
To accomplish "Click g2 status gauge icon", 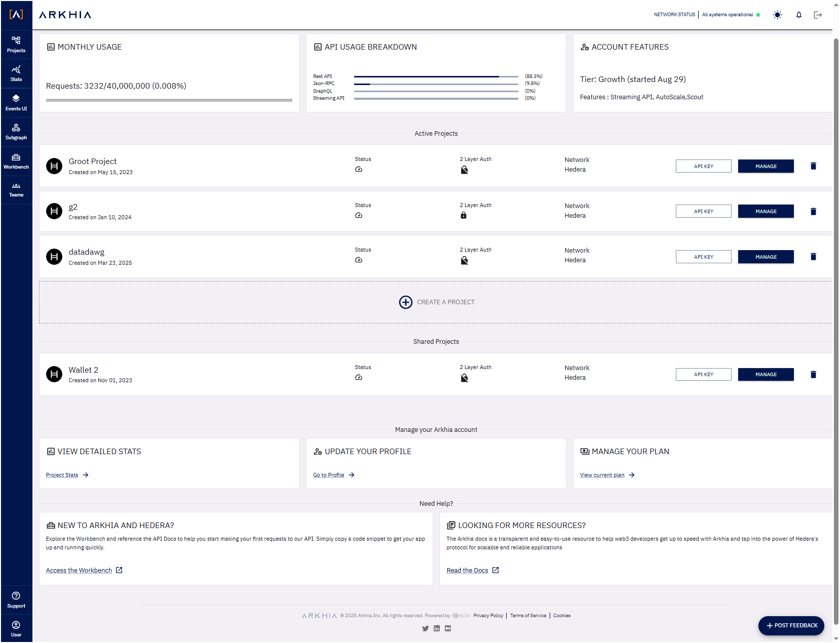I will [x=359, y=215].
